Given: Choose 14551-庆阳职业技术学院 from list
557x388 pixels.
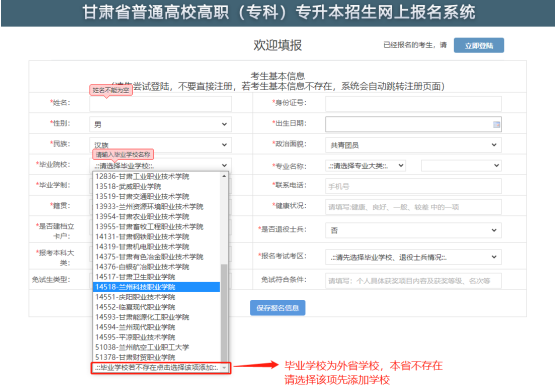Looking at the screenshot, I should (156, 297).
